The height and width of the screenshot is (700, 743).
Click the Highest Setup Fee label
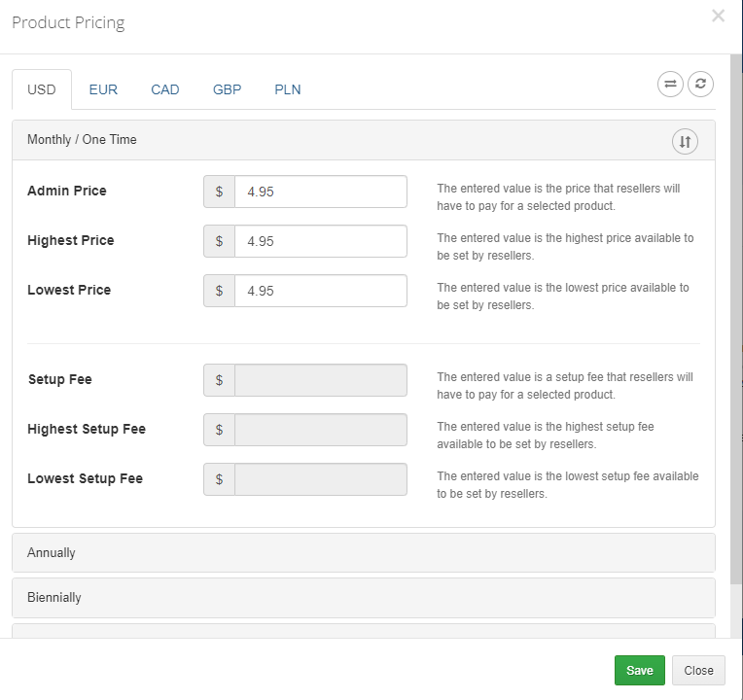pyautogui.click(x=87, y=429)
